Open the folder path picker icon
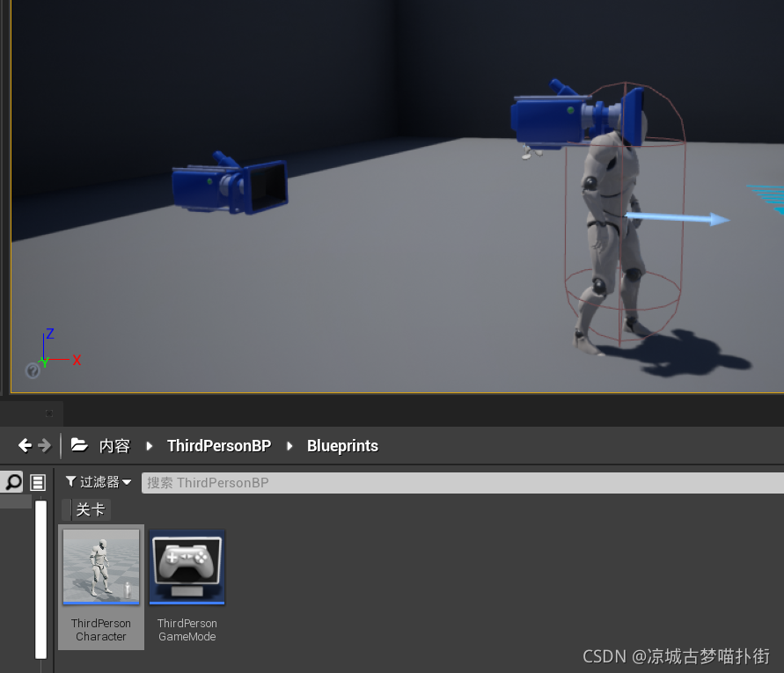The image size is (784, 673). [x=79, y=444]
